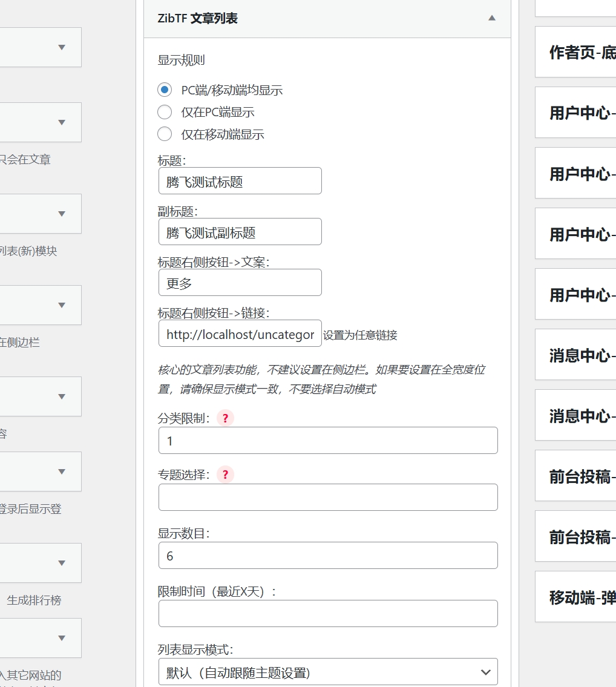Collapse the ZibTF 文章列表 panel via its arrow
616x687 pixels.
[492, 19]
